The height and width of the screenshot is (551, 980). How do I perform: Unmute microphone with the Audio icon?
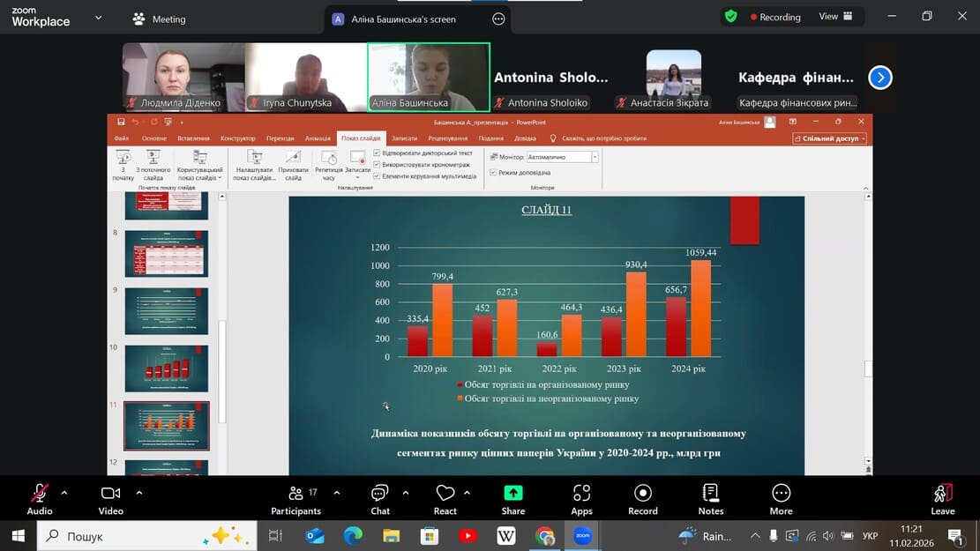pyautogui.click(x=40, y=494)
